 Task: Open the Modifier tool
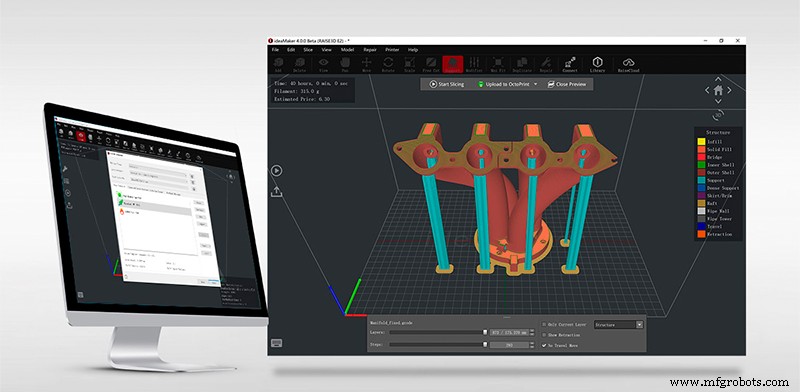(x=474, y=64)
